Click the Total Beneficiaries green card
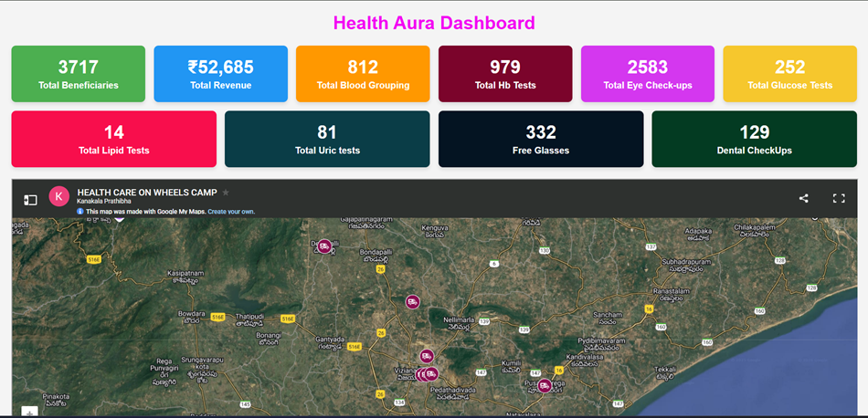The width and height of the screenshot is (868, 418). pos(78,74)
